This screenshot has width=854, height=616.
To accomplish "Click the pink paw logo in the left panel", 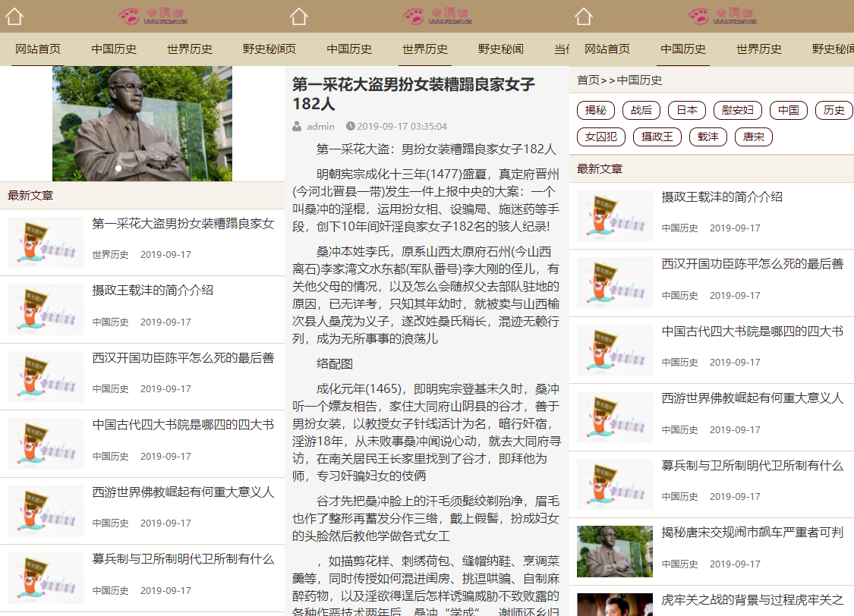I will [153, 16].
